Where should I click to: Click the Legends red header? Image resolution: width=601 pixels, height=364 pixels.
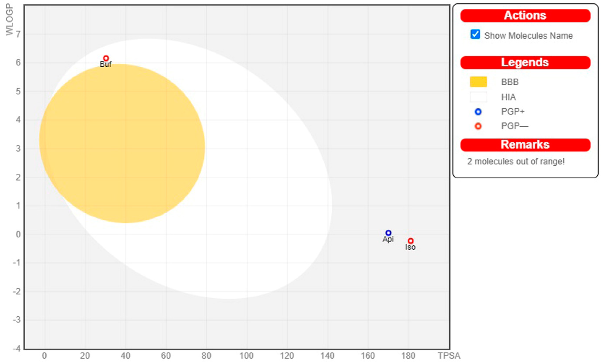click(525, 63)
